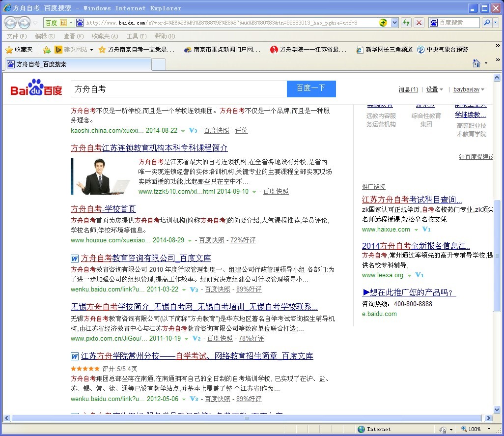Click the Home page icon
The image size is (504, 436).
(x=476, y=63)
